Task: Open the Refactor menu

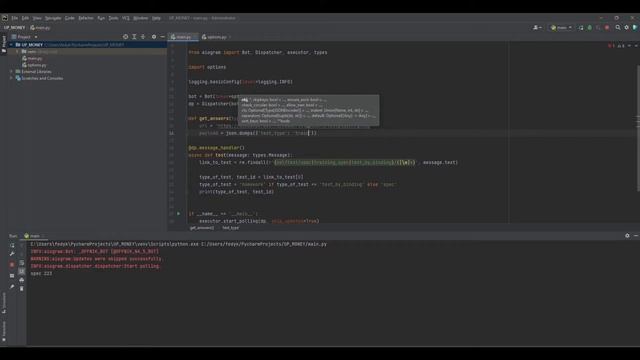Action: (x=86, y=18)
